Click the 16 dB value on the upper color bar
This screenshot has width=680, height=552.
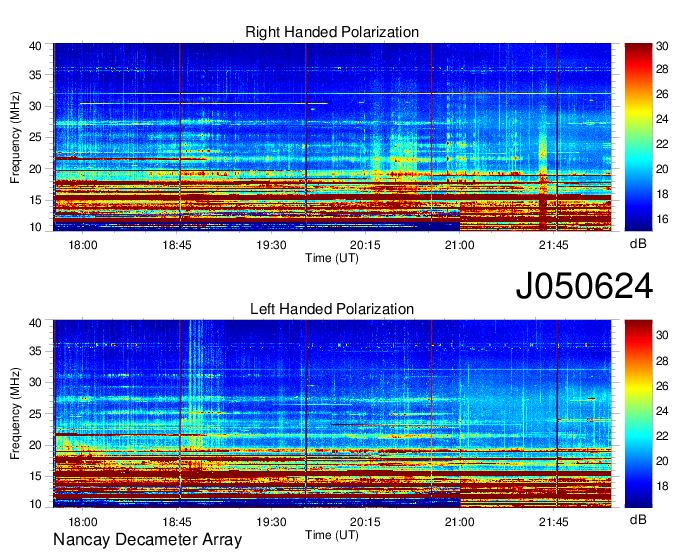coord(662,219)
